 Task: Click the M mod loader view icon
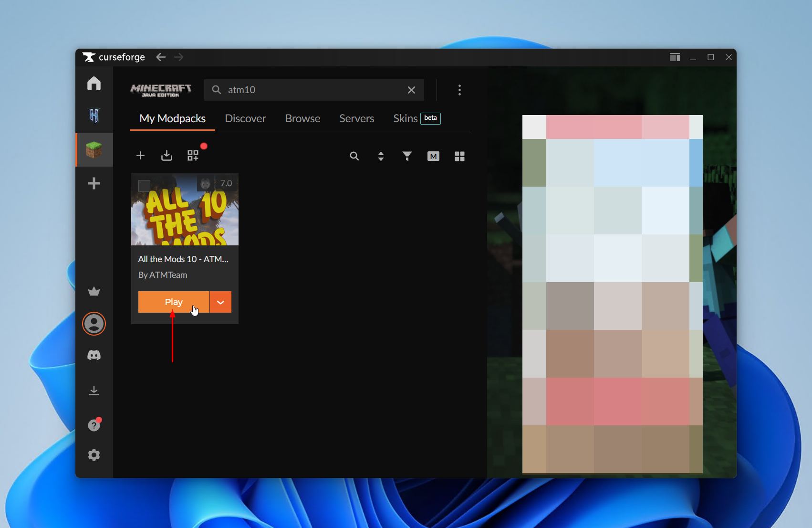coord(433,156)
